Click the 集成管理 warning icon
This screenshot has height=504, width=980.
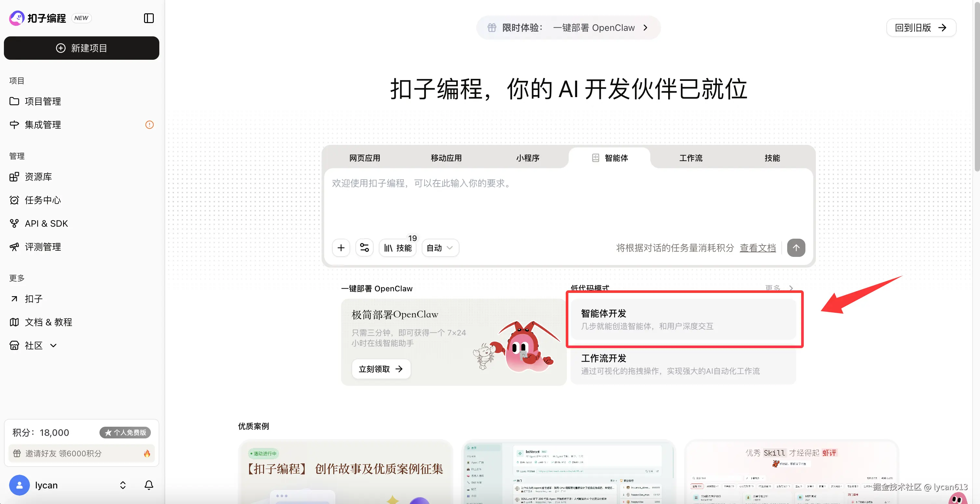[150, 125]
